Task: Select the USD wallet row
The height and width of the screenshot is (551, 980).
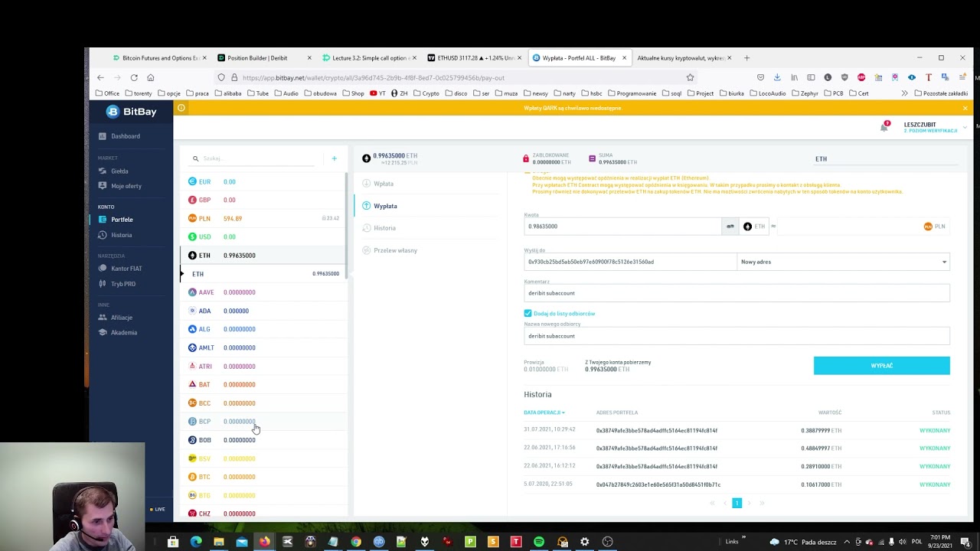Action: pyautogui.click(x=263, y=237)
